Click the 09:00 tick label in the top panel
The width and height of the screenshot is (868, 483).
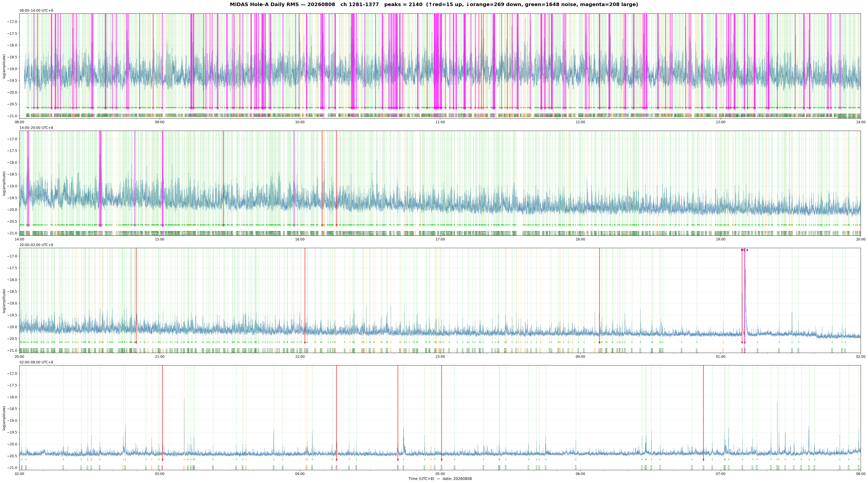160,122
